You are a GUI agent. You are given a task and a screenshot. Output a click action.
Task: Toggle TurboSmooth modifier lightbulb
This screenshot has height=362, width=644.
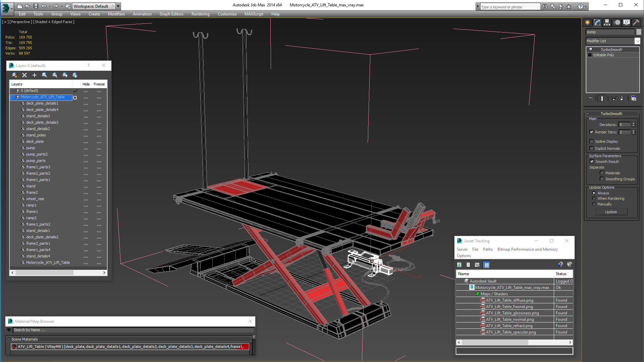(x=591, y=49)
